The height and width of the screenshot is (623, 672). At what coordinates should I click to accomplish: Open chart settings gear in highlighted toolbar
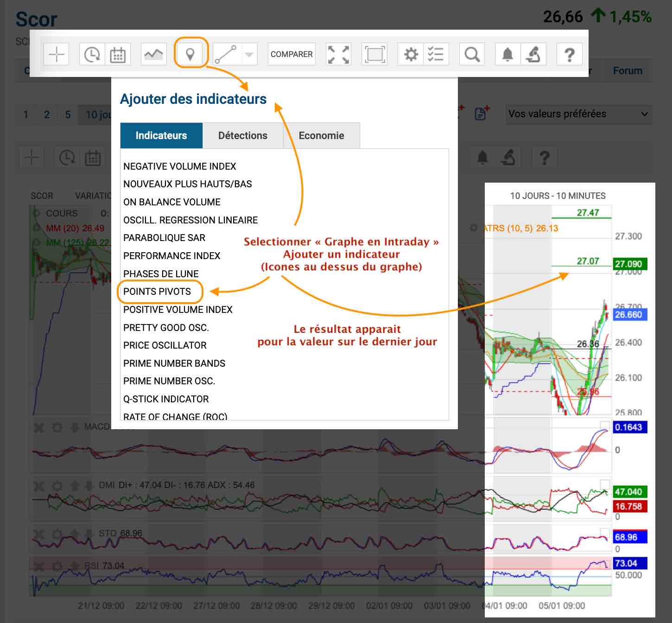point(411,54)
